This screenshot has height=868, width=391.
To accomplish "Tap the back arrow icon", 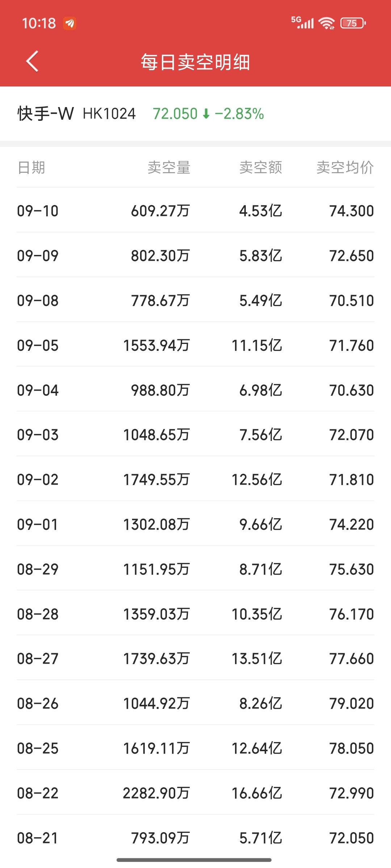I will pos(33,61).
